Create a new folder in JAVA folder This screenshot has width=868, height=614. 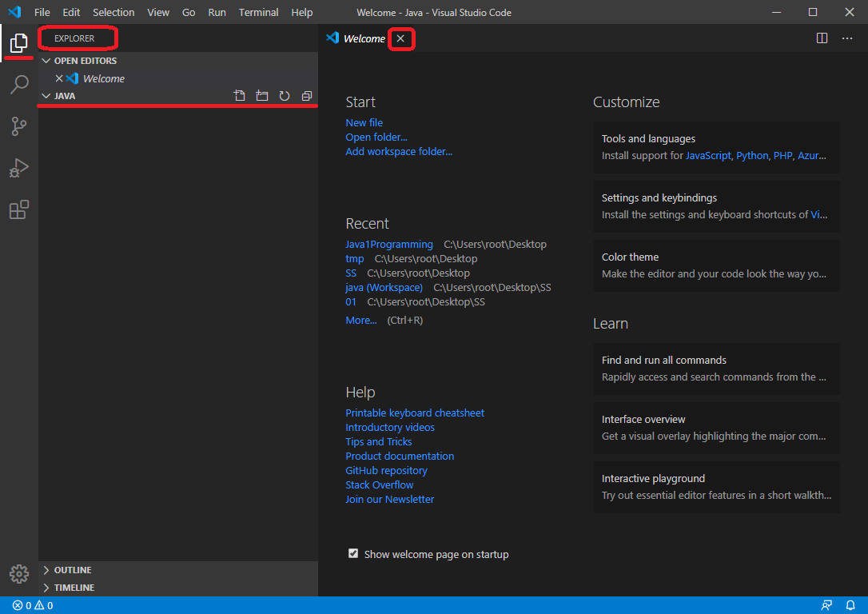pos(262,96)
